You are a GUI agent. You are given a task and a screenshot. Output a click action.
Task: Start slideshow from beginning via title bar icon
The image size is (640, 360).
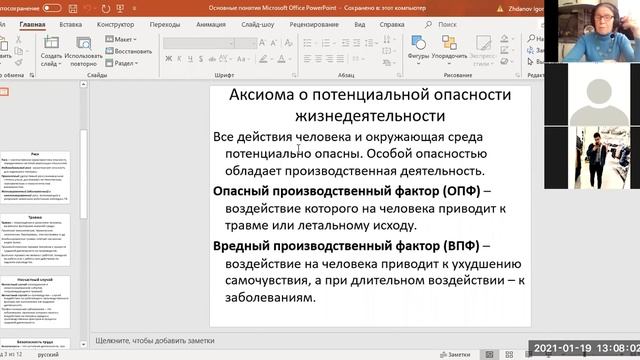[x=120, y=8]
